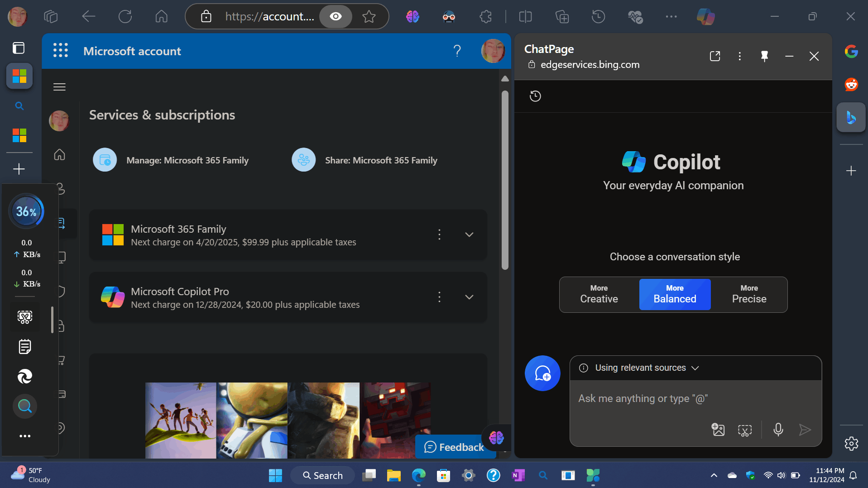868x488 pixels.
Task: Open the Microsoft apps launcher grid
Action: tap(60, 51)
